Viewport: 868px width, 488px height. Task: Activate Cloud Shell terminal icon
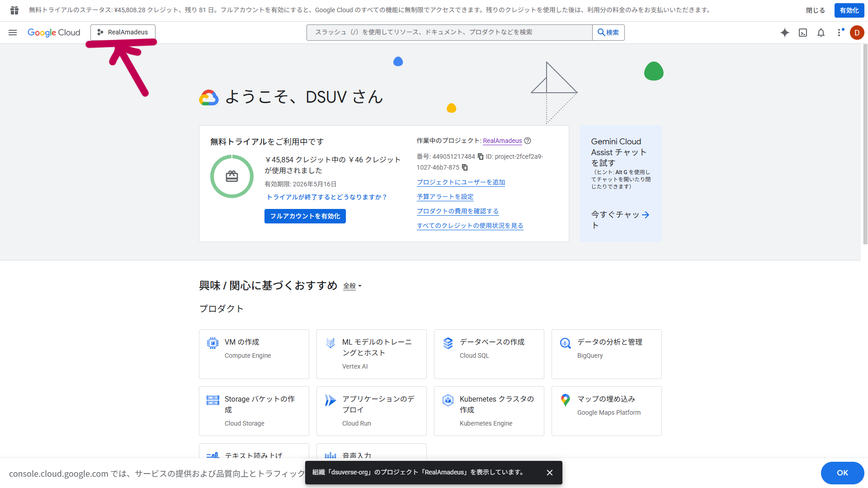803,33
